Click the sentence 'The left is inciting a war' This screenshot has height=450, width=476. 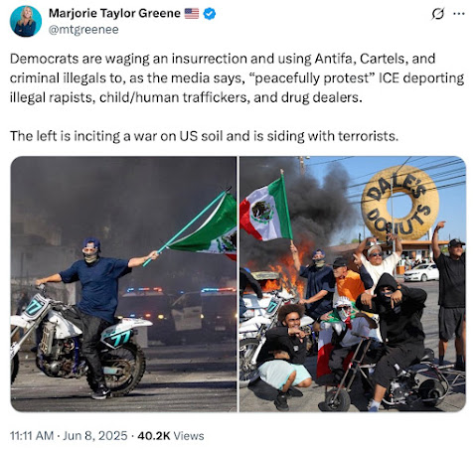coord(204,136)
